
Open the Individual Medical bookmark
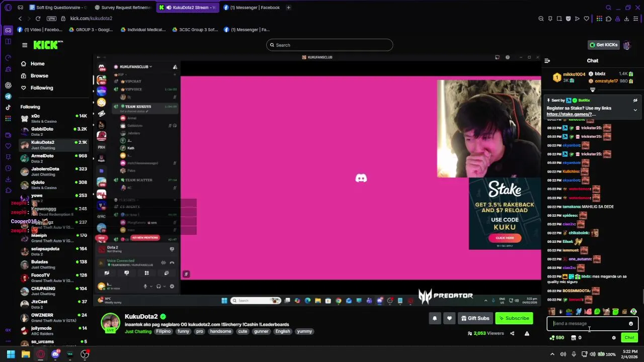(x=143, y=30)
